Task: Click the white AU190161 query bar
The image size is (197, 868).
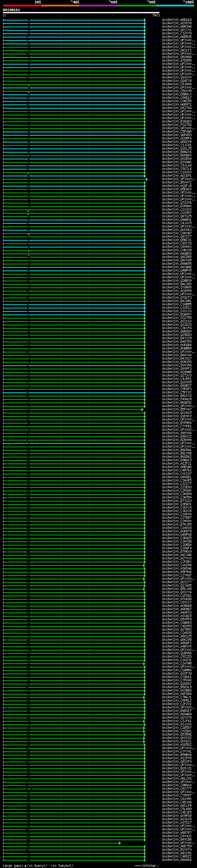Action: (81, 12)
